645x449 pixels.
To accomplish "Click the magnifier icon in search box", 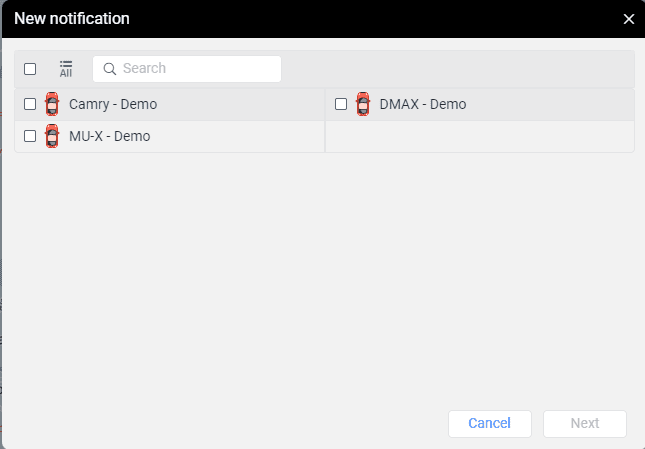I will coord(110,69).
